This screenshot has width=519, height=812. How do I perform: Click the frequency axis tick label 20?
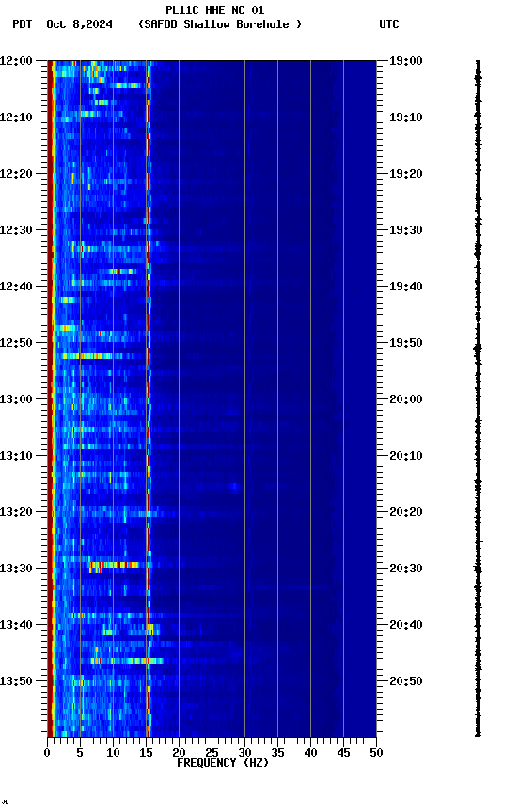tap(179, 753)
